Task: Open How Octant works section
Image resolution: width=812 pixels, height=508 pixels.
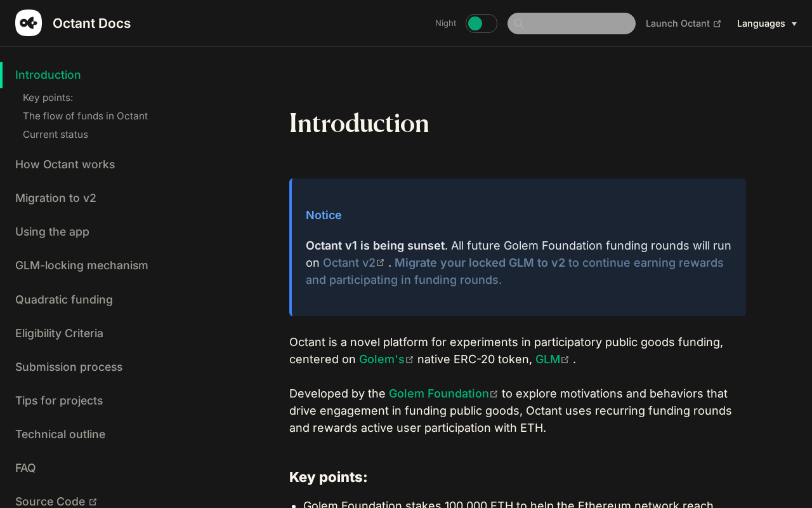Action: click(x=65, y=164)
